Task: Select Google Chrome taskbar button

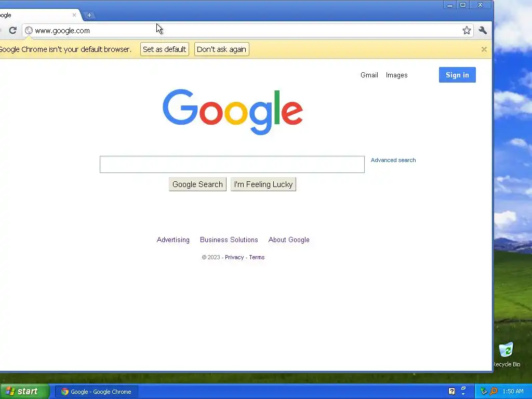Action: (x=96, y=392)
